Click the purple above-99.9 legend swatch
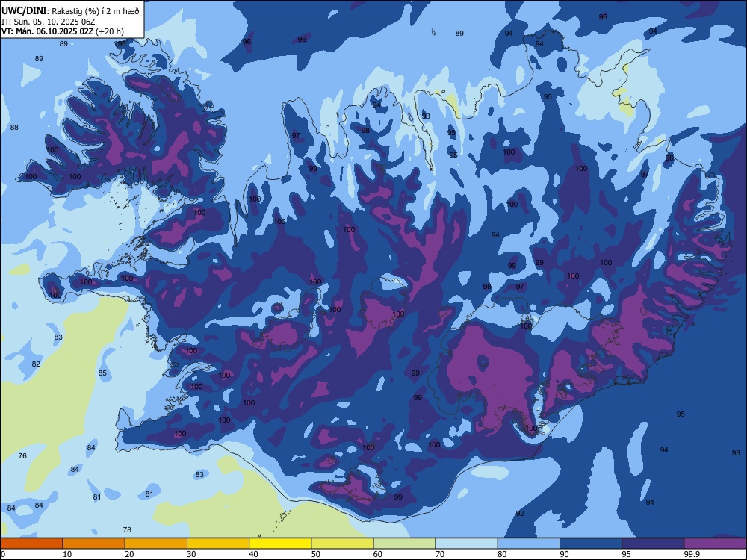Viewport: 747px width, 560px height. (x=715, y=544)
